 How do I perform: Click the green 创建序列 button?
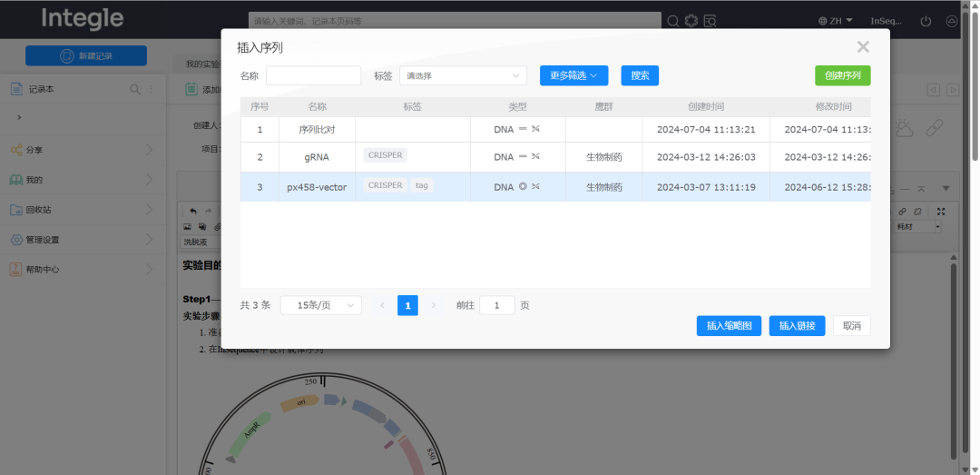tap(842, 75)
